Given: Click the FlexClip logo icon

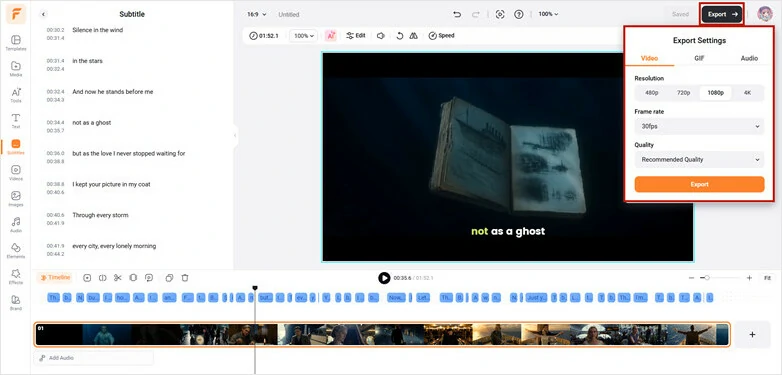Looking at the screenshot, I should click(x=16, y=14).
